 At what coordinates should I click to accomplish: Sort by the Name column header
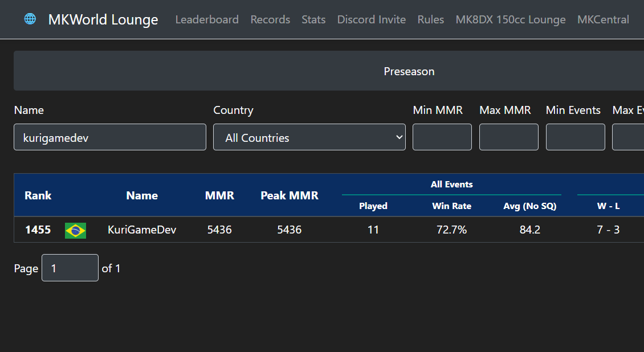click(142, 195)
